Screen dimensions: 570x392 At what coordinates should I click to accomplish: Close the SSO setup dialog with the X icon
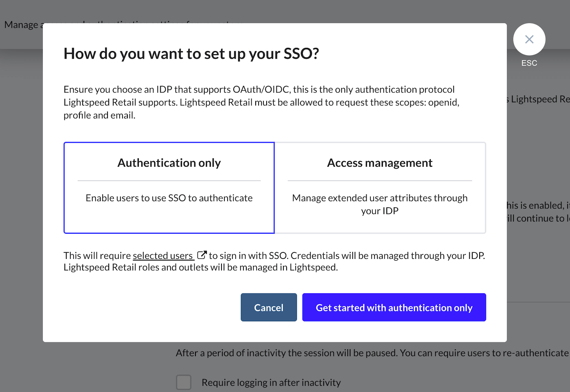point(529,39)
